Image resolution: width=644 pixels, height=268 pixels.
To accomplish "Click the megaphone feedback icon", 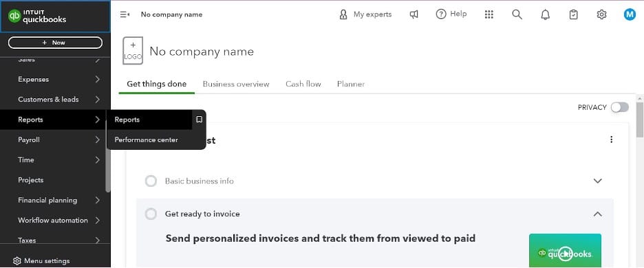I will click(414, 14).
